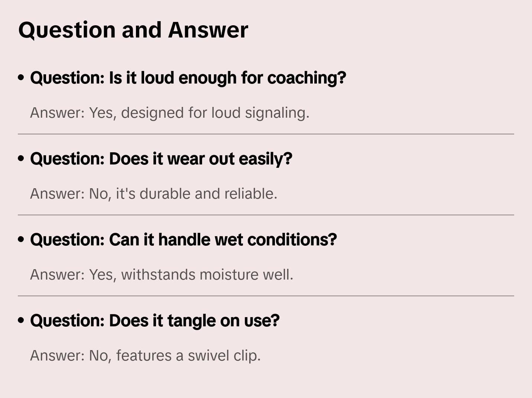Select the "Can it handle wet conditions?" question

[x=184, y=240]
